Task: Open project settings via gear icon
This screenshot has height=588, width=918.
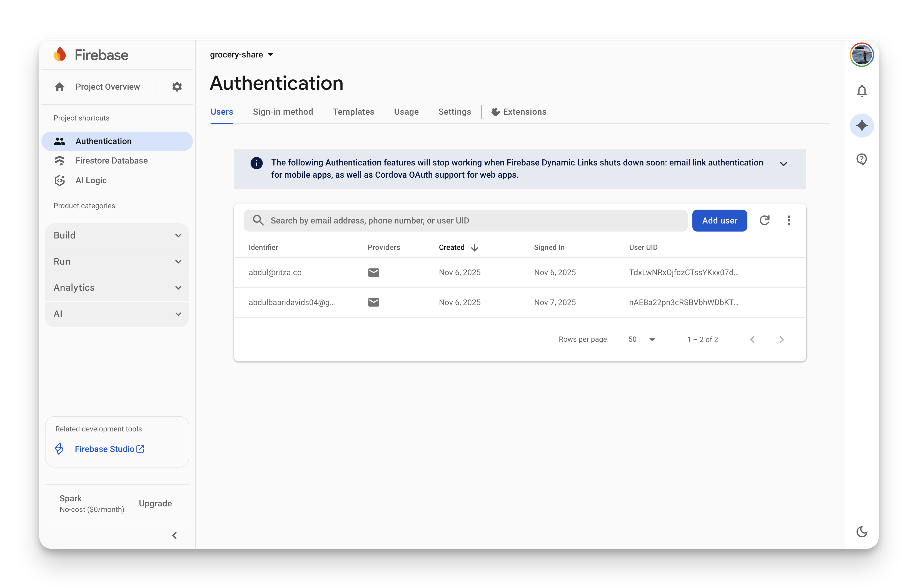Action: [x=176, y=87]
